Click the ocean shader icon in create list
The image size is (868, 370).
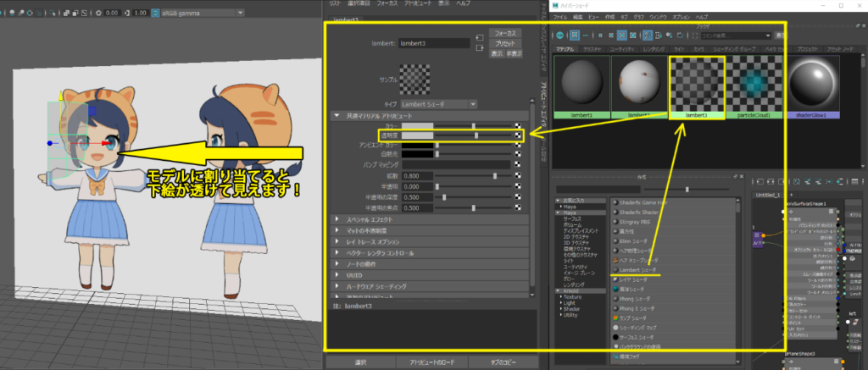(x=615, y=289)
